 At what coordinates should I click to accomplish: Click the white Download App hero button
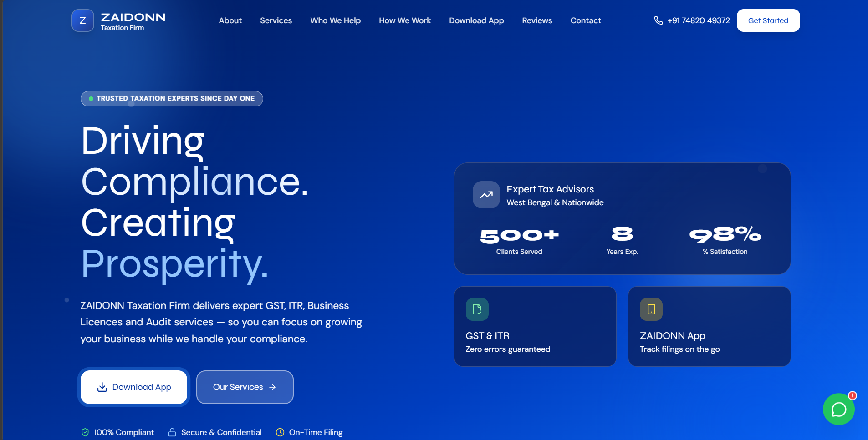134,387
